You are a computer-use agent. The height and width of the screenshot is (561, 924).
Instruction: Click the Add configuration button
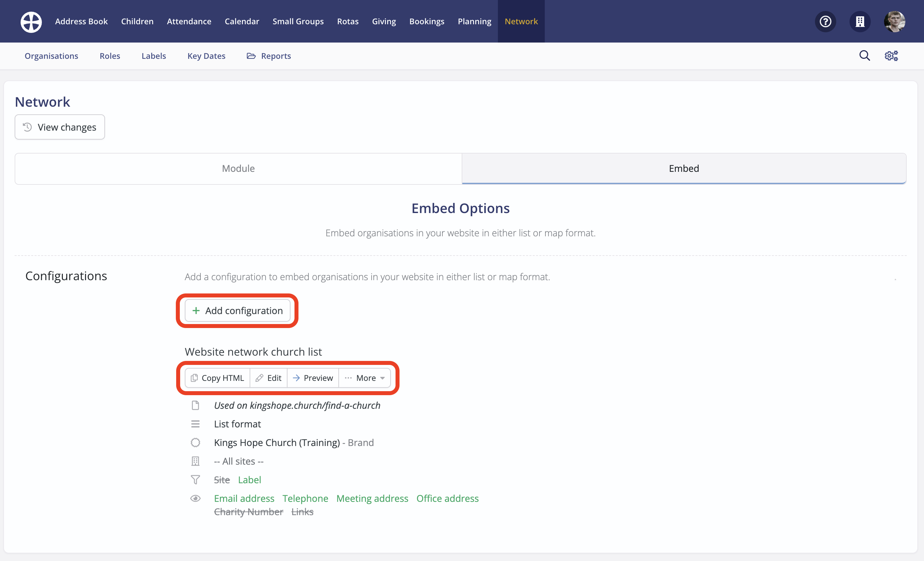pos(238,310)
